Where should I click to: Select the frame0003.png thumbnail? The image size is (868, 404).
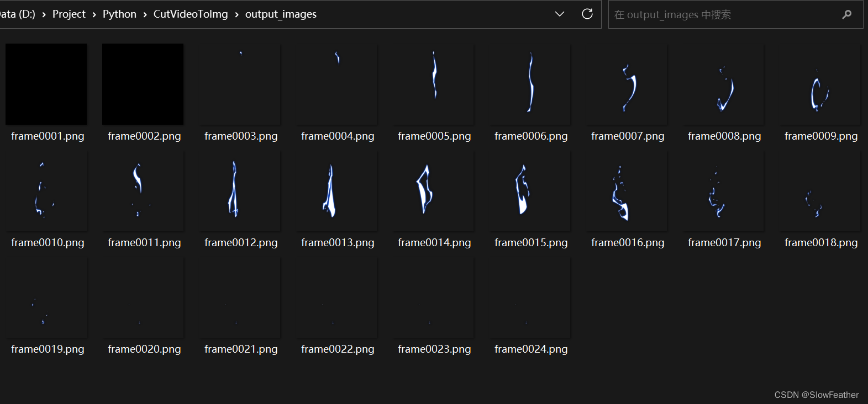(239, 84)
